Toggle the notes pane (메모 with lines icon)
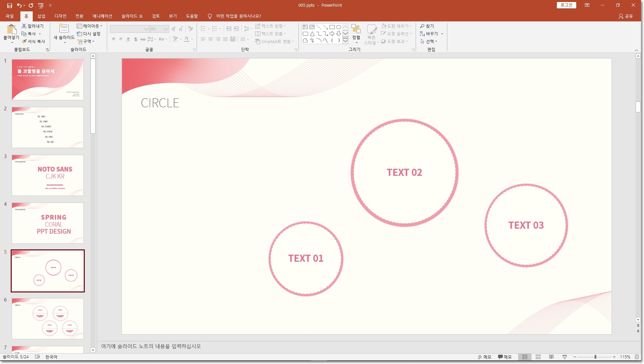644x364 pixels. tap(484, 357)
